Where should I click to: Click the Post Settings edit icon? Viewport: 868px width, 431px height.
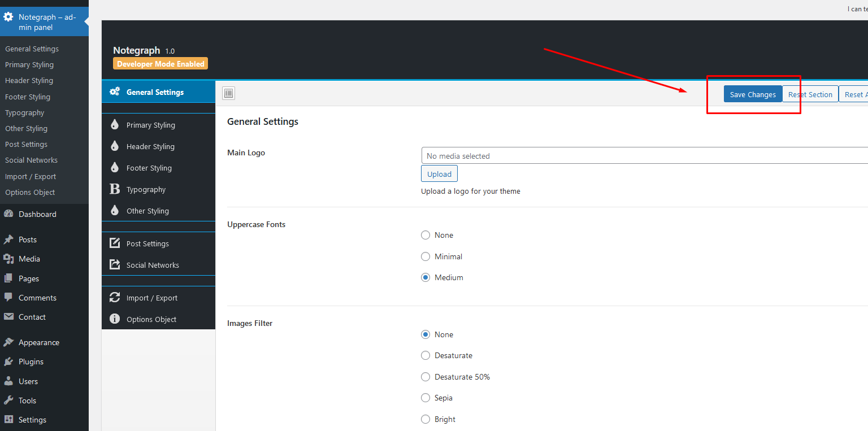(x=115, y=243)
